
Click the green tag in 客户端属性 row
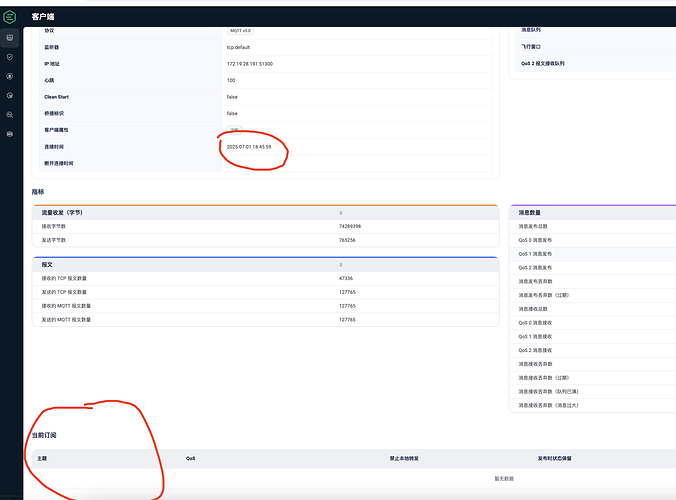(234, 129)
